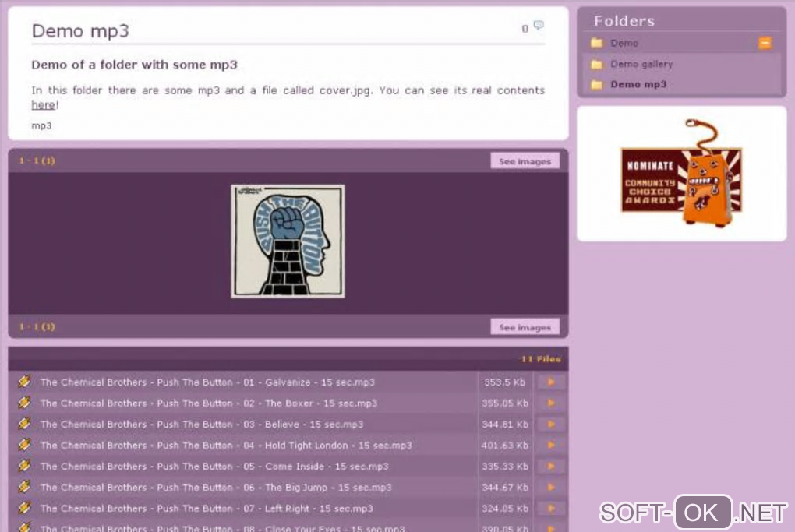This screenshot has height=532, width=795.
Task: Click the audio file icon beside 01 - Galvanize
Action: click(x=24, y=381)
